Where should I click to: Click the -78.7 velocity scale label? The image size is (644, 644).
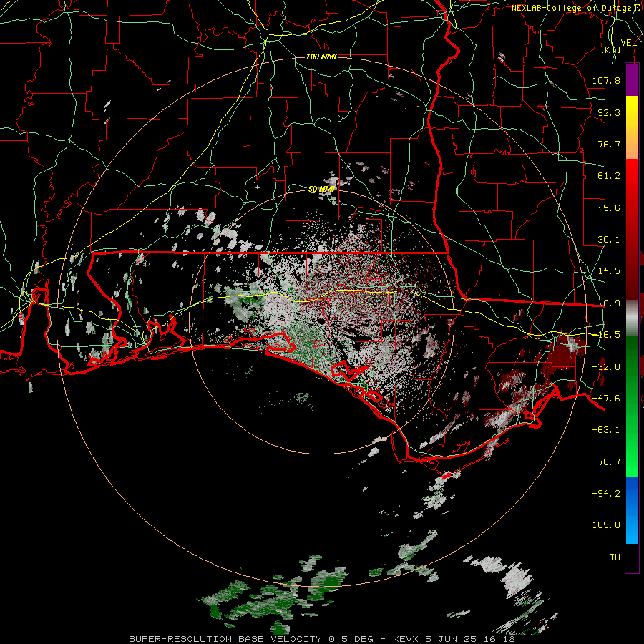606,462
